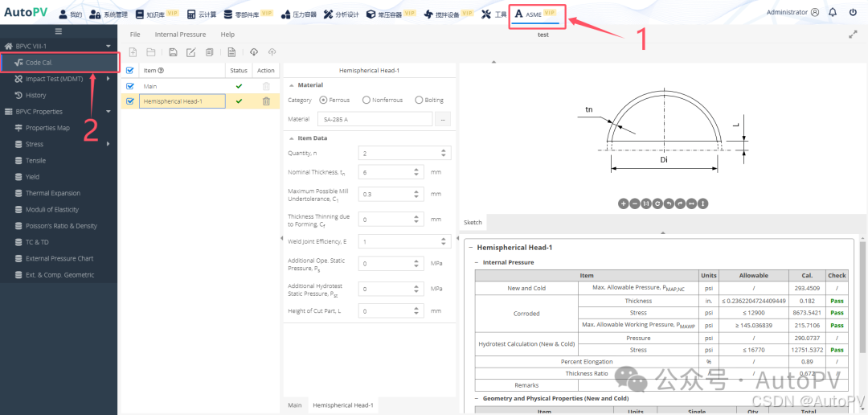The width and height of the screenshot is (868, 415).
Task: Select the Sketch tab
Action: pos(473,222)
